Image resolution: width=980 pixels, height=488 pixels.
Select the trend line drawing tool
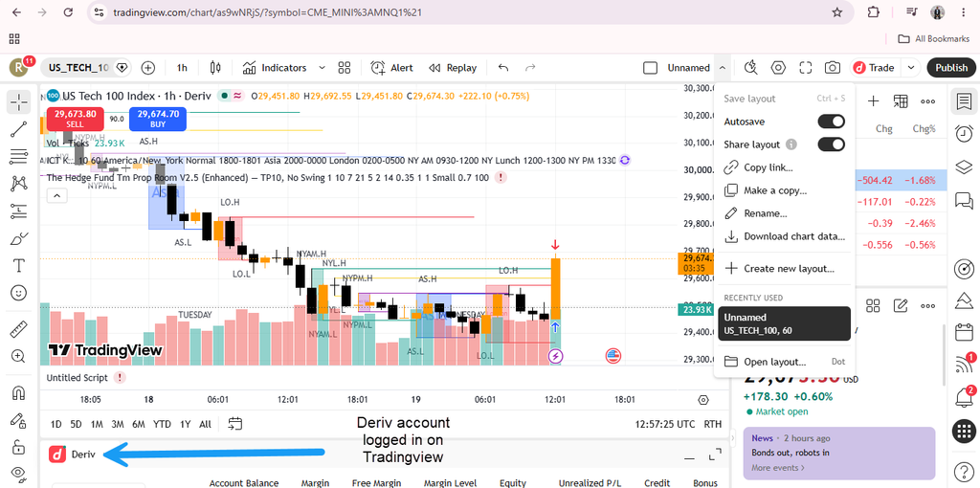[x=19, y=129]
